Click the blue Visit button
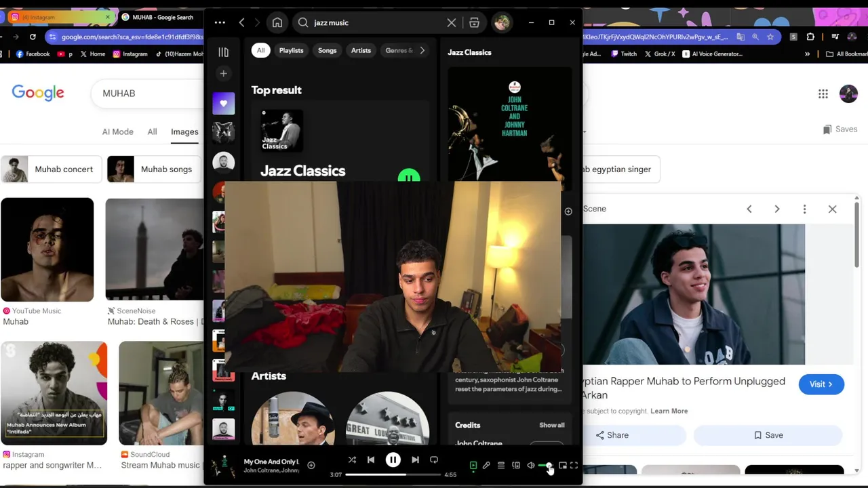The width and height of the screenshot is (868, 488). (x=821, y=384)
